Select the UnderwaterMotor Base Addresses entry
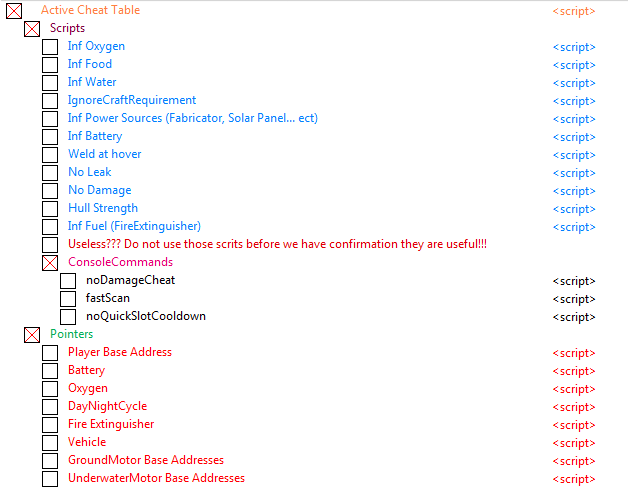 click(x=156, y=478)
